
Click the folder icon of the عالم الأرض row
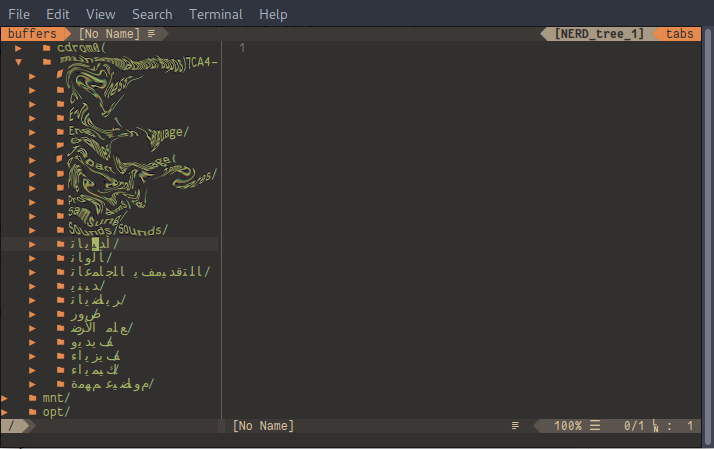(61, 328)
